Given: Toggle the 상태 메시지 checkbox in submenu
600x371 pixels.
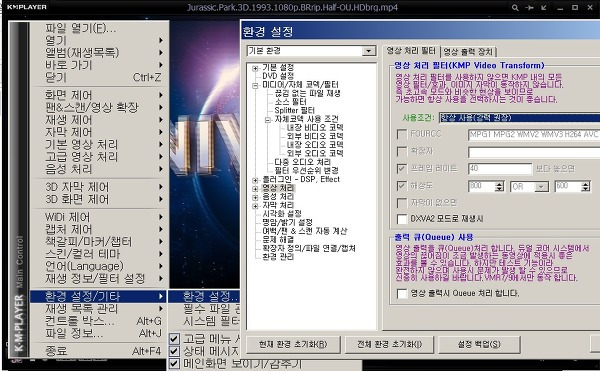Looking at the screenshot, I should click(174, 351).
